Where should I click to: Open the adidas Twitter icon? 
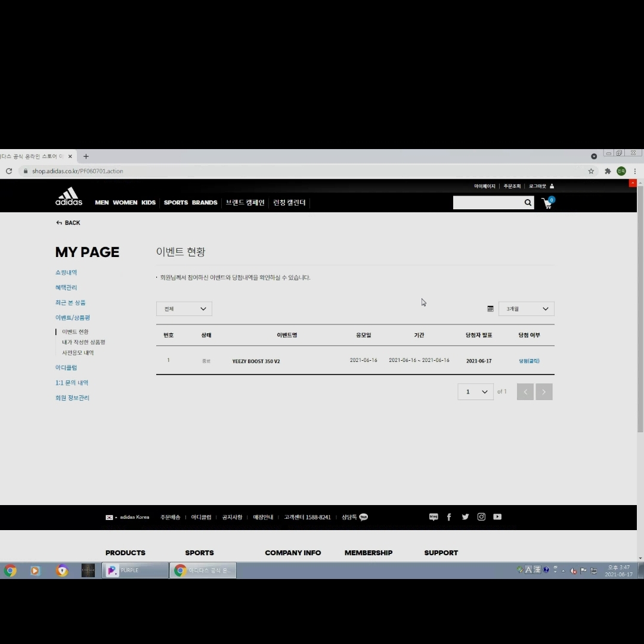pos(465,517)
